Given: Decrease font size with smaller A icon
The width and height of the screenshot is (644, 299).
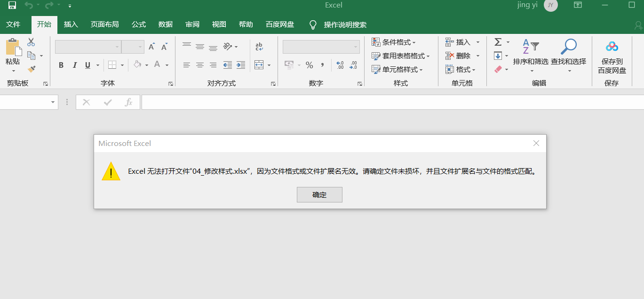Looking at the screenshot, I should (164, 47).
